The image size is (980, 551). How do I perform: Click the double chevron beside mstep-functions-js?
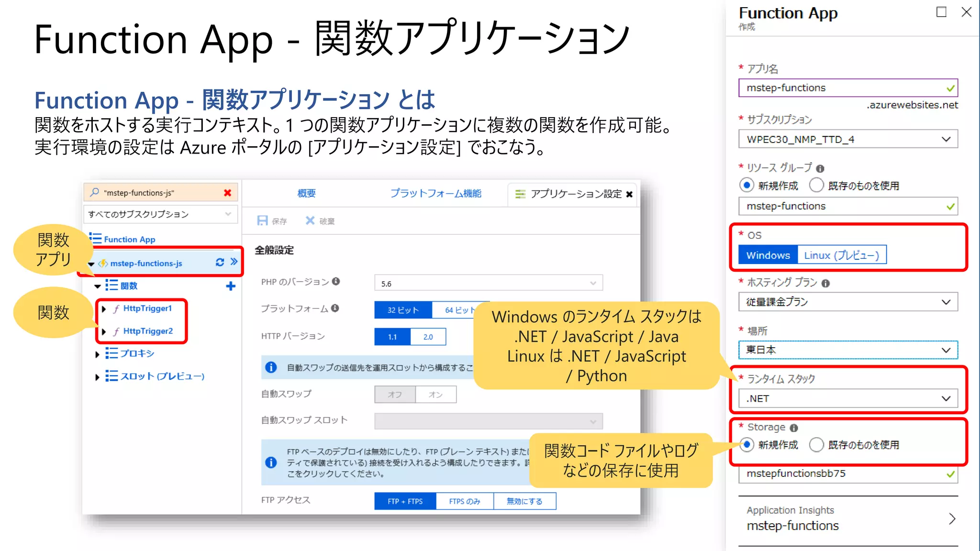[234, 262]
